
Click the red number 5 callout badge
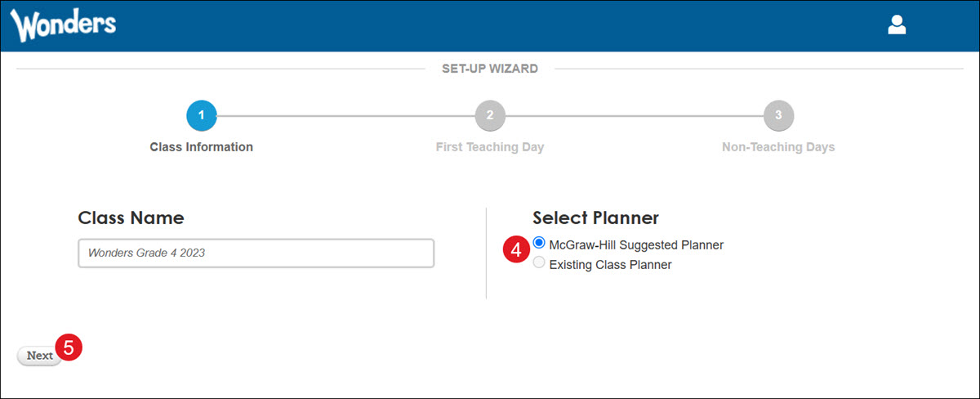69,346
